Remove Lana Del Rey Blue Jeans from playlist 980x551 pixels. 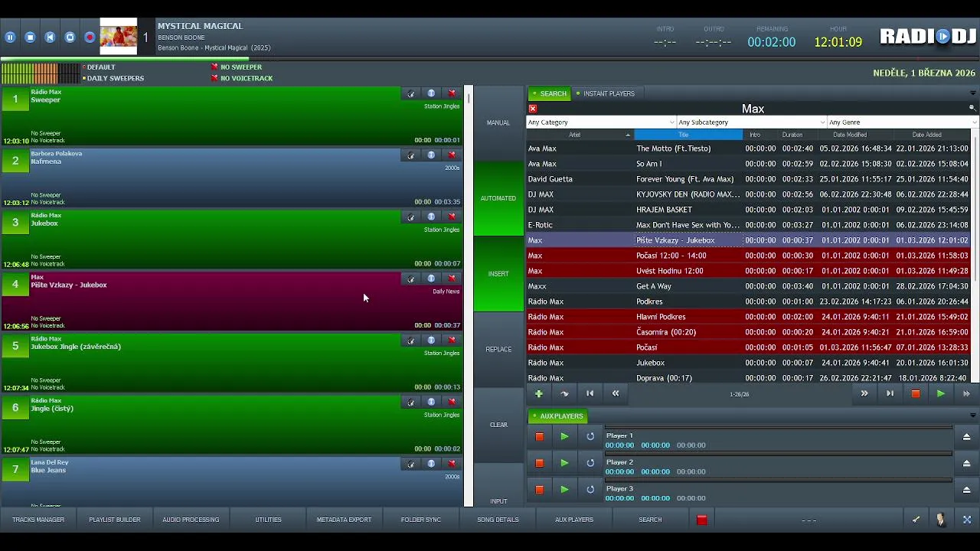[x=452, y=464]
